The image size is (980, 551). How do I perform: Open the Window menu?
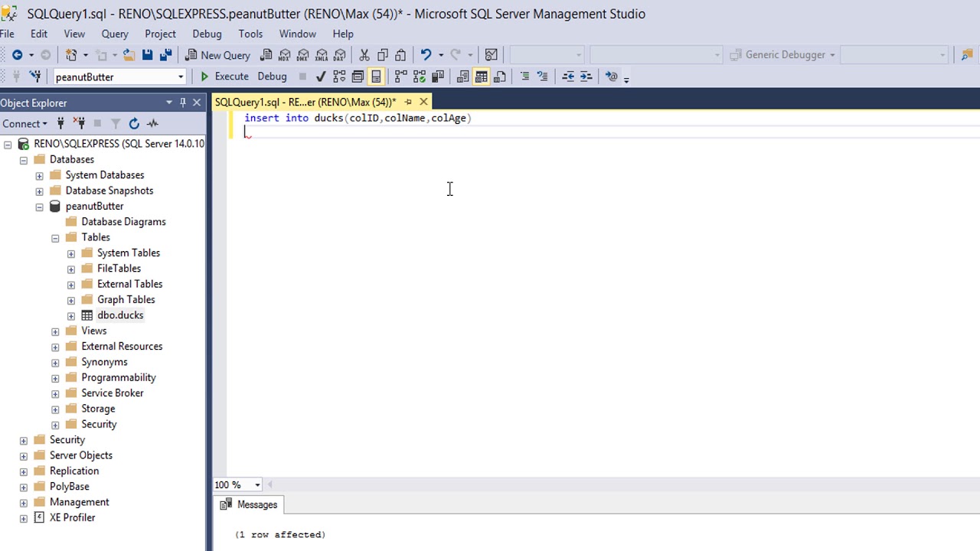297,34
